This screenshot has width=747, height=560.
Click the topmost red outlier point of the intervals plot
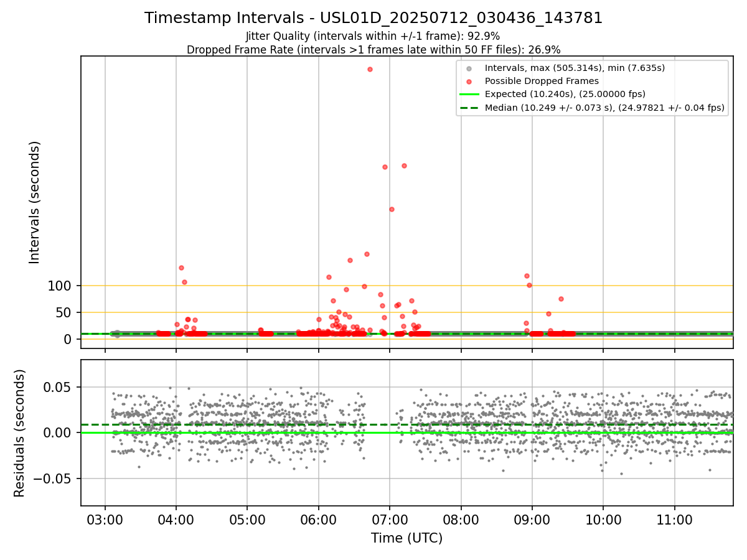click(x=370, y=69)
